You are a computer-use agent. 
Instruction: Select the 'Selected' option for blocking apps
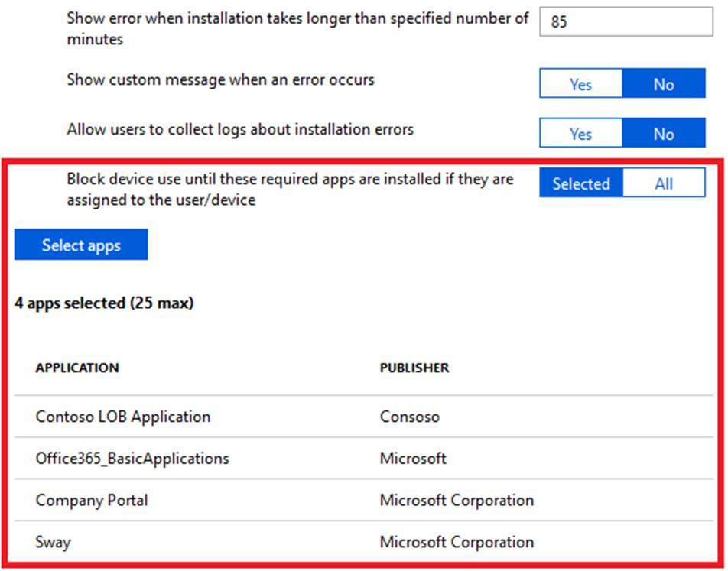tap(581, 183)
